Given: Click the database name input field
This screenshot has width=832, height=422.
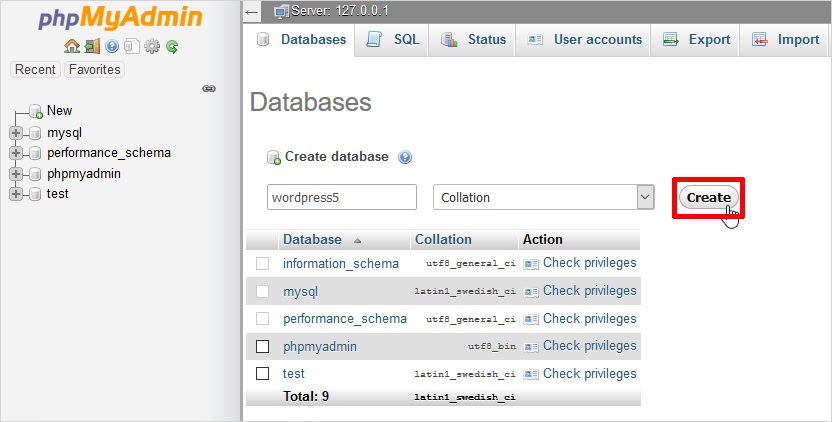Looking at the screenshot, I should (x=341, y=197).
